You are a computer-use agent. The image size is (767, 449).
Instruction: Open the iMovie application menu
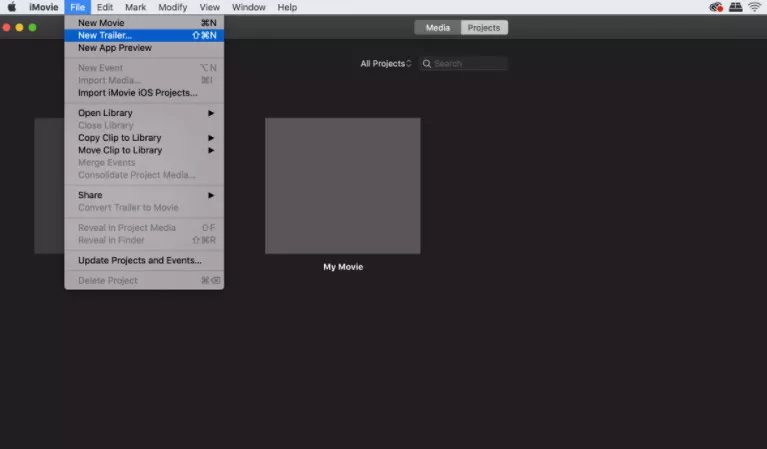click(44, 7)
